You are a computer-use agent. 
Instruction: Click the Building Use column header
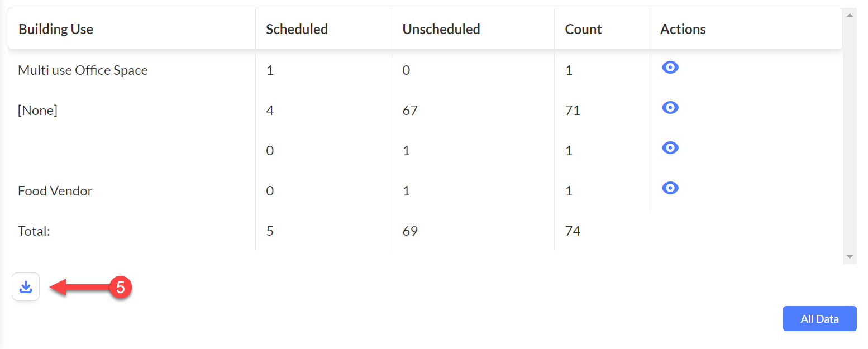tap(56, 29)
